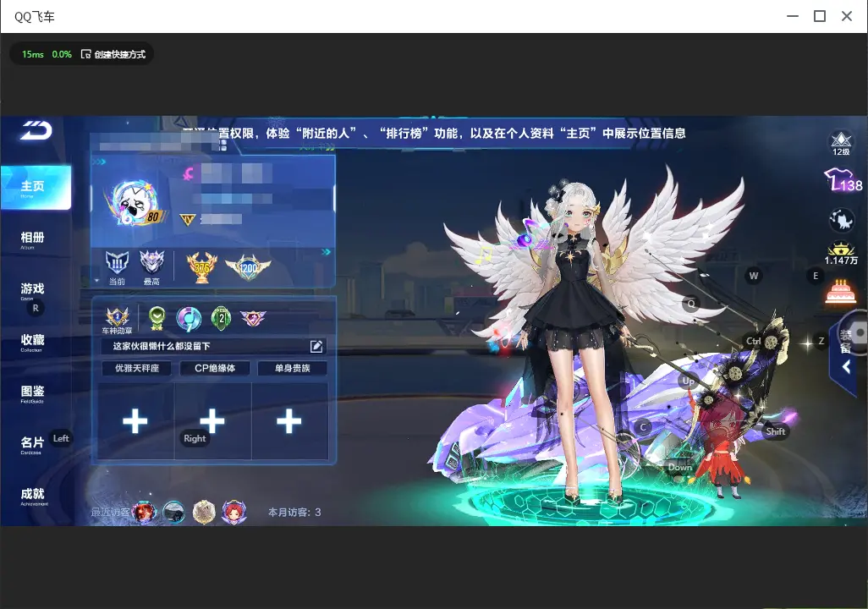The image size is (868, 609).
Task: Click the green shield medal numbered 2
Action: [221, 318]
